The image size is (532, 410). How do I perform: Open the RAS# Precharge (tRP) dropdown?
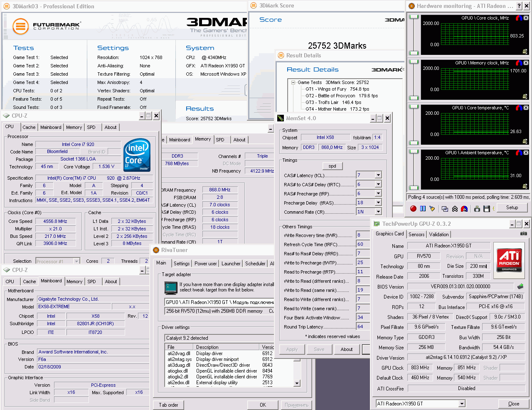[378, 193]
